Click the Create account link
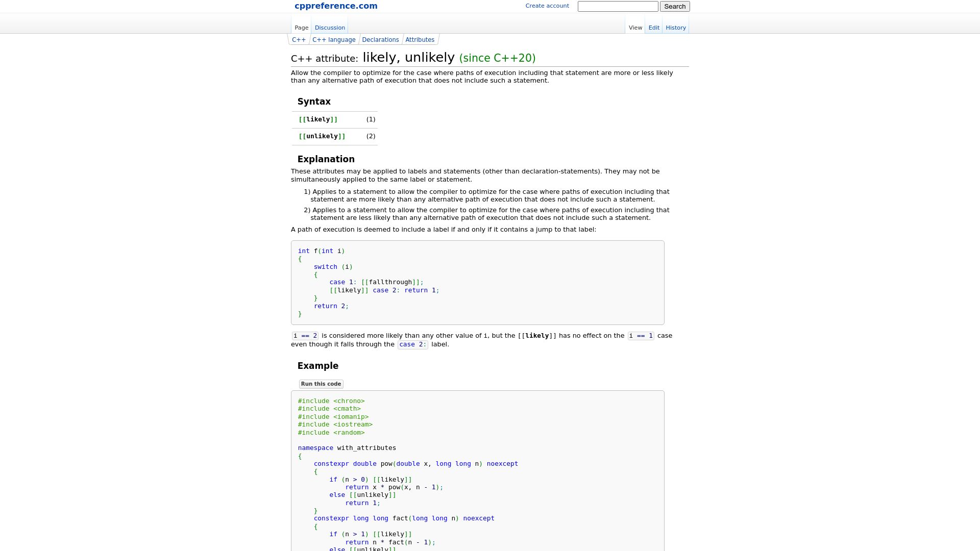The width and height of the screenshot is (980, 551). coord(547,6)
